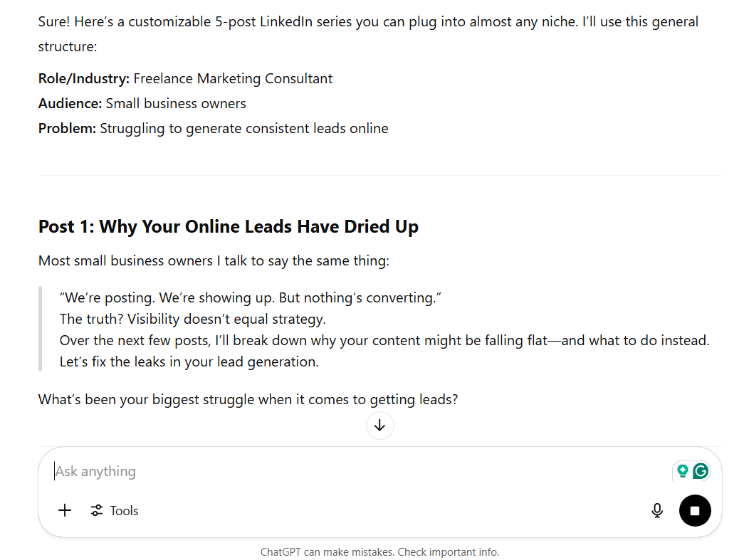This screenshot has height=560, width=744.
Task: Click the scroll-to-bottom arrow button
Action: click(379, 426)
